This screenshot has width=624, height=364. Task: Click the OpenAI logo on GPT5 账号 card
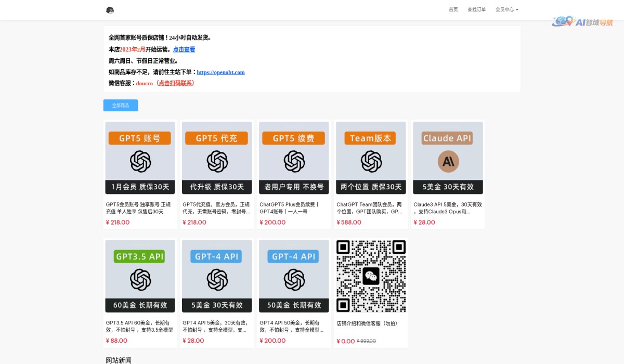[x=139, y=160]
